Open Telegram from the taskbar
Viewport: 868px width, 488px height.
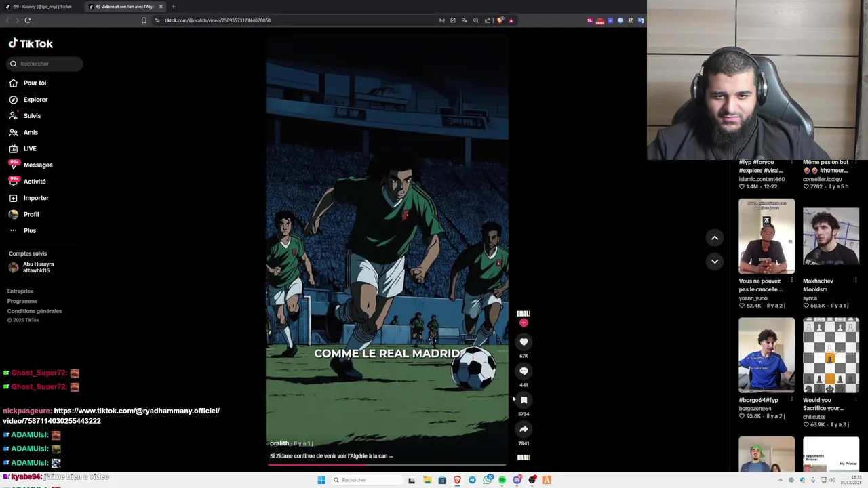click(x=472, y=480)
